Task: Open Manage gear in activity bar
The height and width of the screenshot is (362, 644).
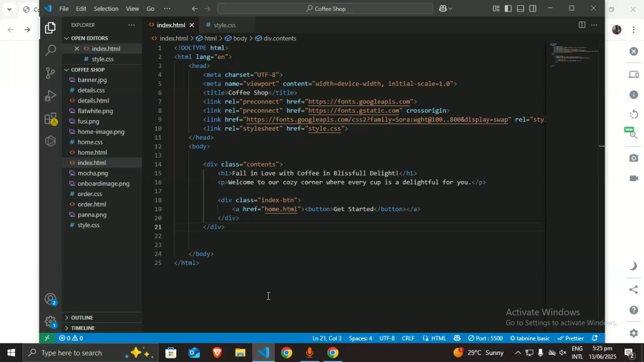Action: coord(50,322)
